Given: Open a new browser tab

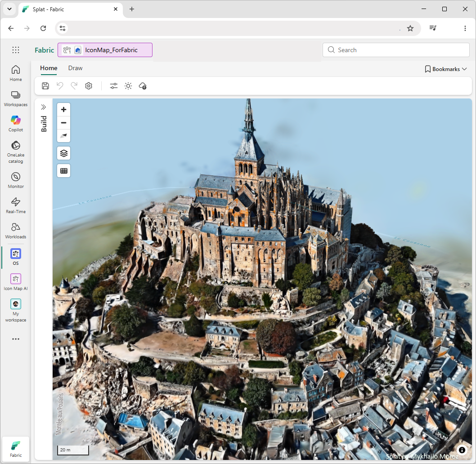Looking at the screenshot, I should (x=132, y=9).
